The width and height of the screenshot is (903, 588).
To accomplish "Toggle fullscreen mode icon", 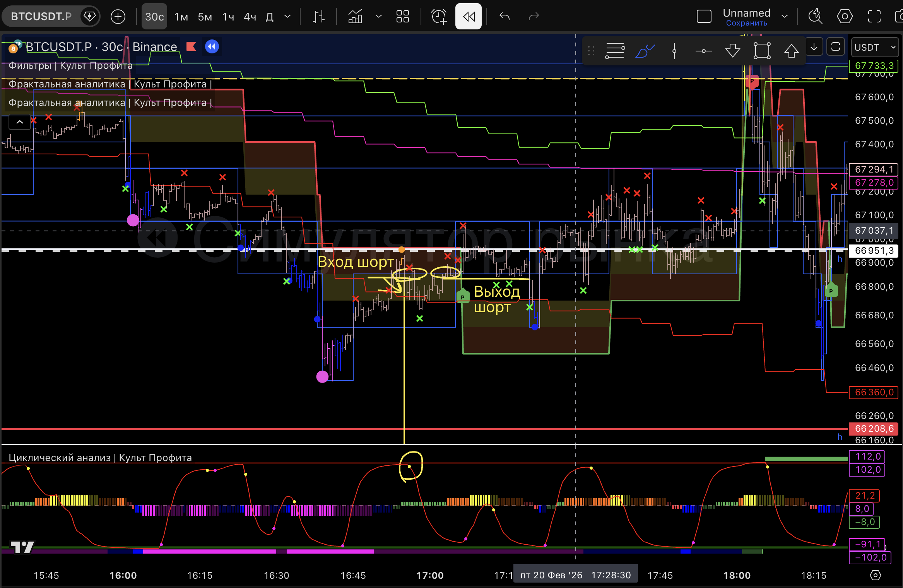I will 874,16.
